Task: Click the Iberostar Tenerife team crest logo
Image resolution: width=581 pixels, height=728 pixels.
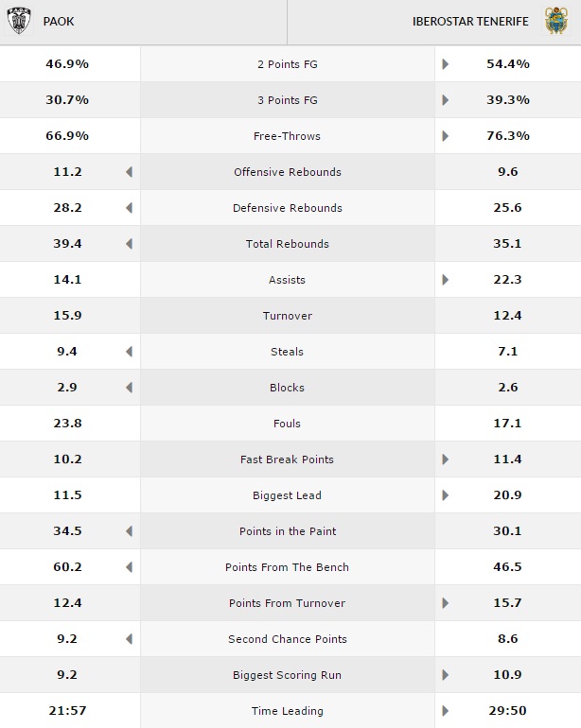Action: tap(555, 21)
